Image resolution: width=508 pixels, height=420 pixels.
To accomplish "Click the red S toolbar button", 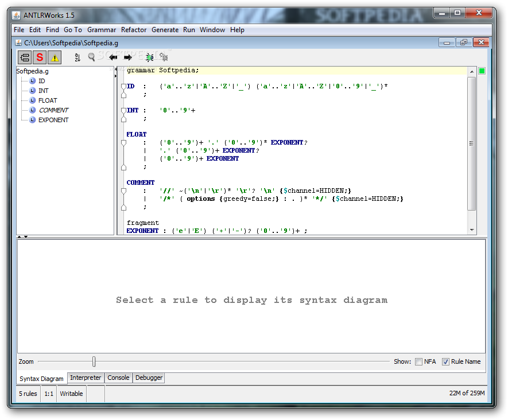I will (x=40, y=57).
